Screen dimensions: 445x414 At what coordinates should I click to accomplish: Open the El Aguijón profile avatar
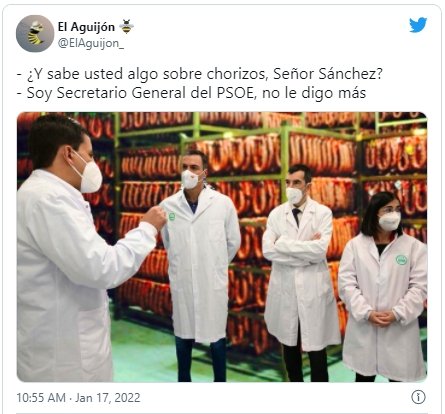pyautogui.click(x=35, y=33)
